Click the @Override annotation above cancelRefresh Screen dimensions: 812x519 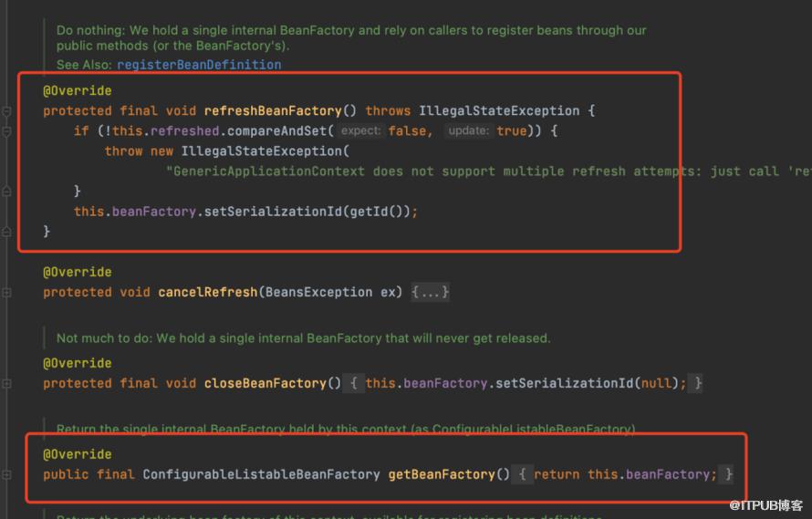tap(78, 272)
